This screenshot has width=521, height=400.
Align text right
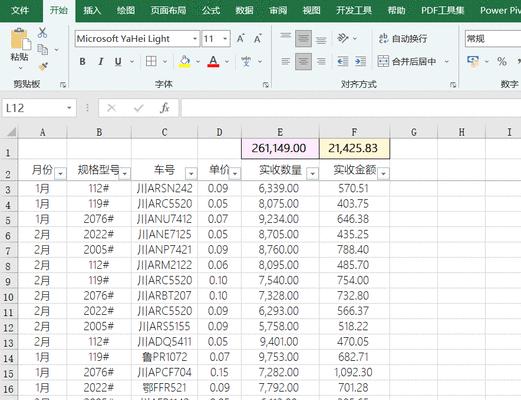321,61
